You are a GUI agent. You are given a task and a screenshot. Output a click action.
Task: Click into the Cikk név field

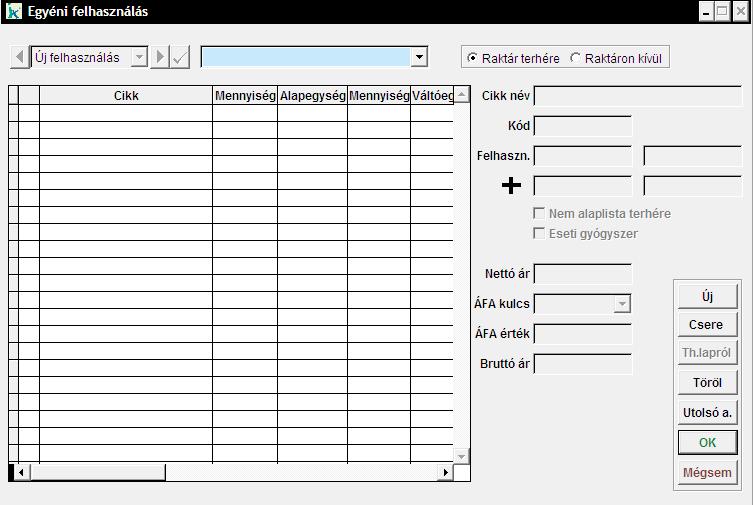(x=637, y=96)
